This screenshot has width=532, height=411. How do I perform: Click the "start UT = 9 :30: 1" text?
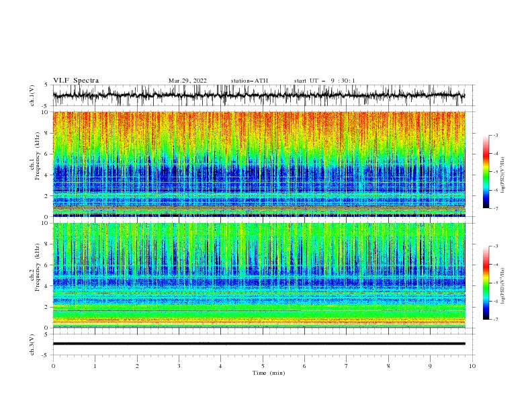(x=324, y=81)
